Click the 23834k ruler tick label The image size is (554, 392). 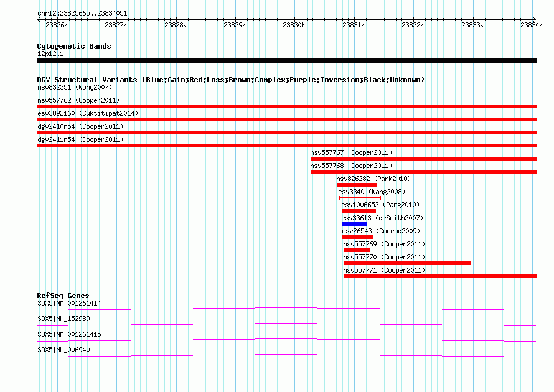(532, 25)
